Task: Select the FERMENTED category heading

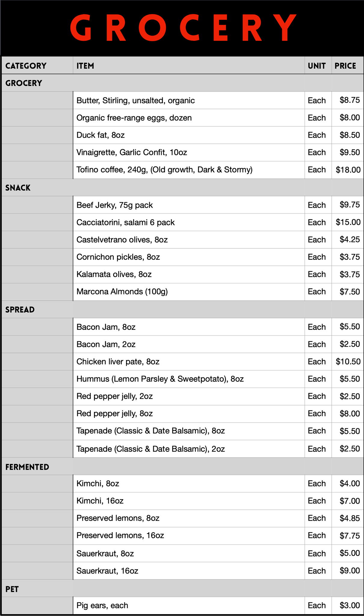Action: [27, 467]
